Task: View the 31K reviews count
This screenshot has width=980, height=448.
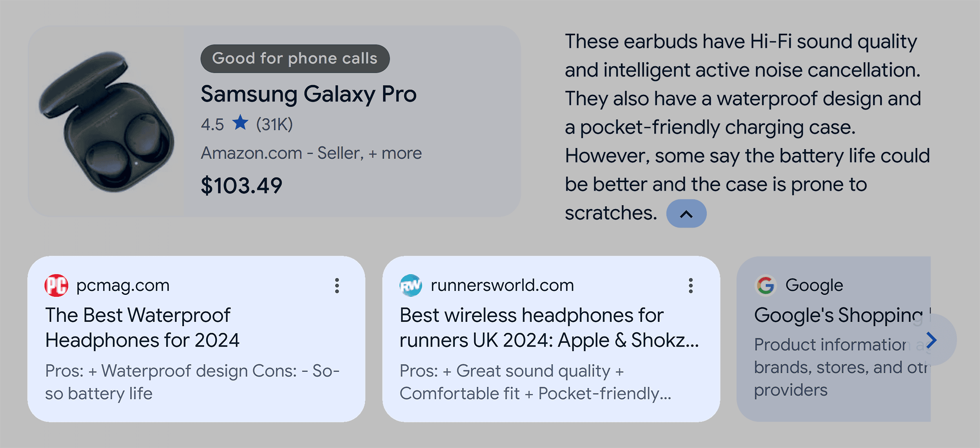Action: click(x=274, y=125)
